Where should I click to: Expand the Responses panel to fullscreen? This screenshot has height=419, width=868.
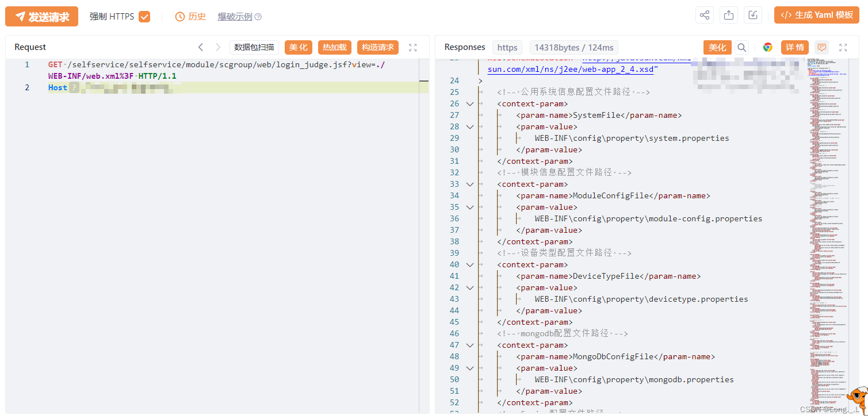(843, 48)
